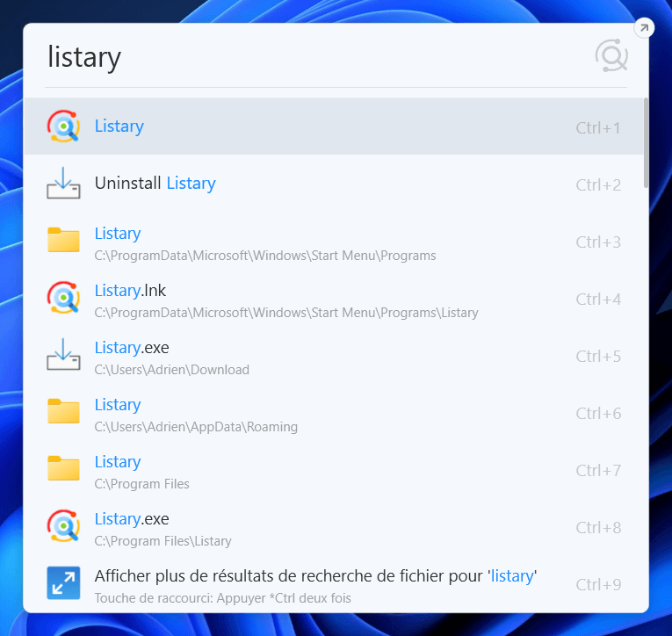
Task: Click the Ctrl+3 shortcut label
Action: pos(598,242)
